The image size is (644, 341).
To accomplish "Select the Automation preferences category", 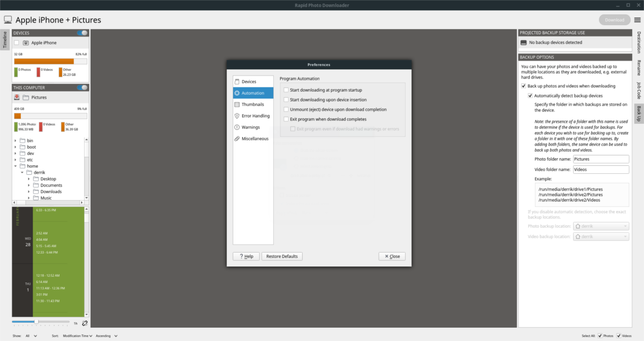I will (253, 93).
